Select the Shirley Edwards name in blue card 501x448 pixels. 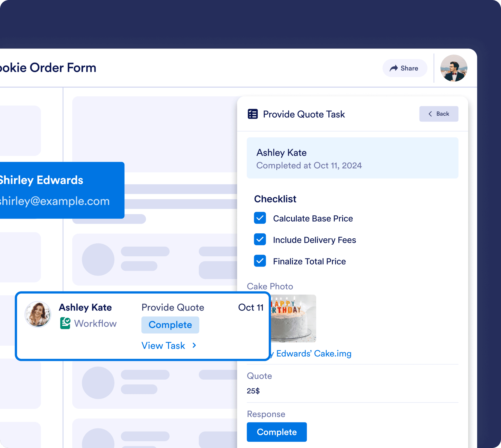[x=41, y=180]
